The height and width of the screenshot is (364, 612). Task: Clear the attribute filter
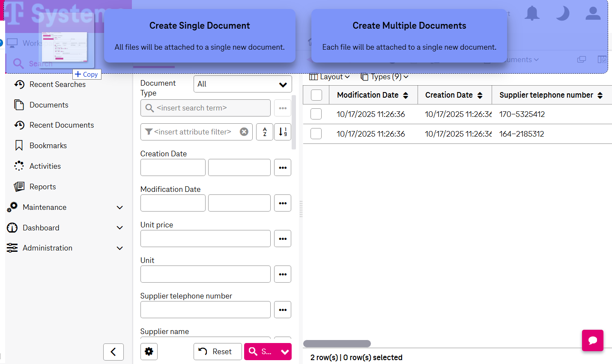(x=244, y=132)
